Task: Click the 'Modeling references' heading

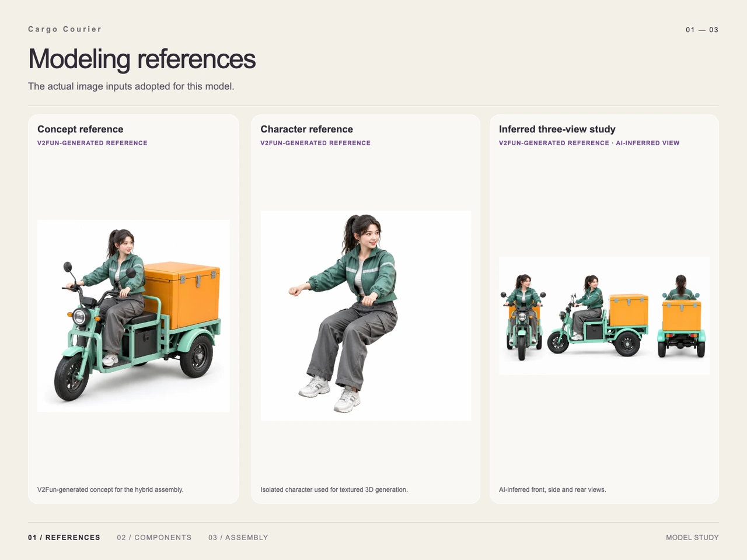Action: (x=142, y=59)
